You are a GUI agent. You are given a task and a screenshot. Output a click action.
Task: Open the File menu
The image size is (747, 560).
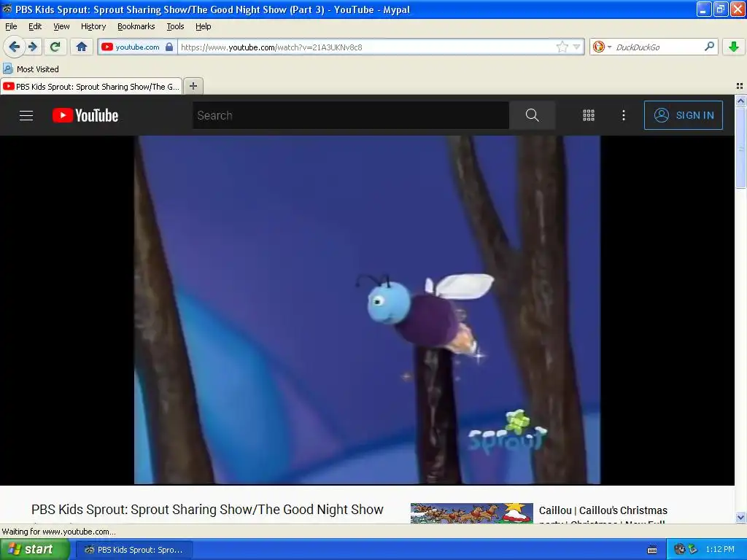click(x=11, y=26)
